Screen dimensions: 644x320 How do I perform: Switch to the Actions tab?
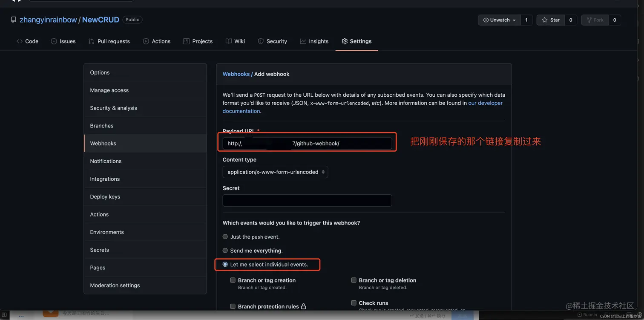coord(157,41)
